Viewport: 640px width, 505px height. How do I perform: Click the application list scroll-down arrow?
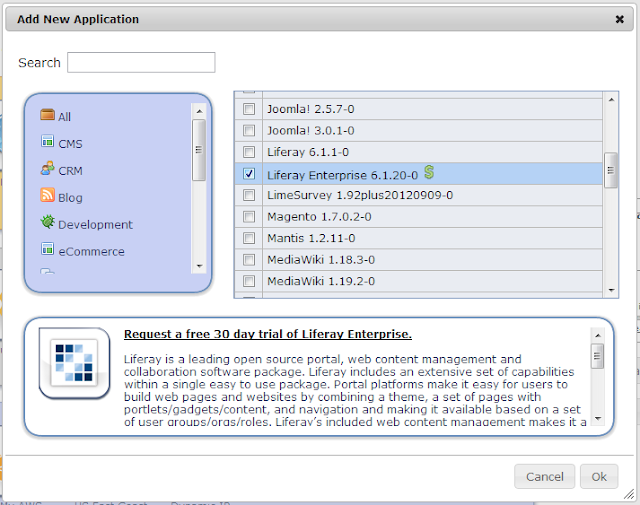[x=611, y=290]
